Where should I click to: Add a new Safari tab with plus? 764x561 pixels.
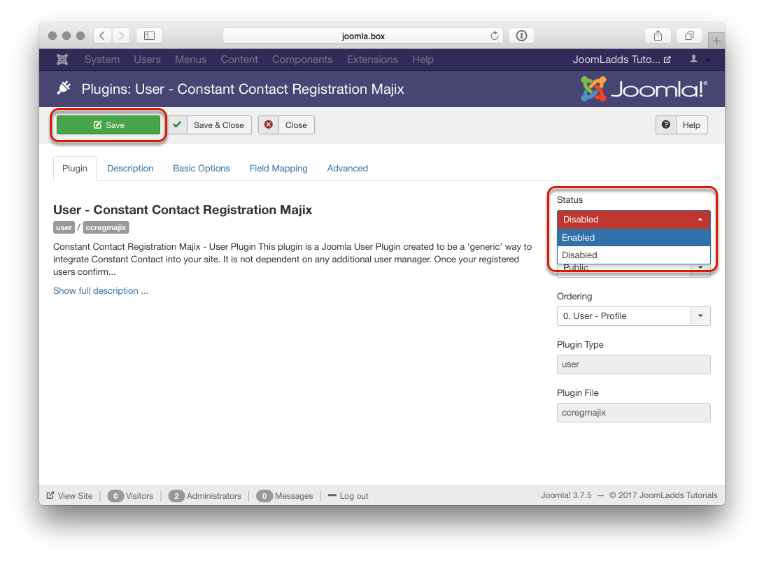716,41
